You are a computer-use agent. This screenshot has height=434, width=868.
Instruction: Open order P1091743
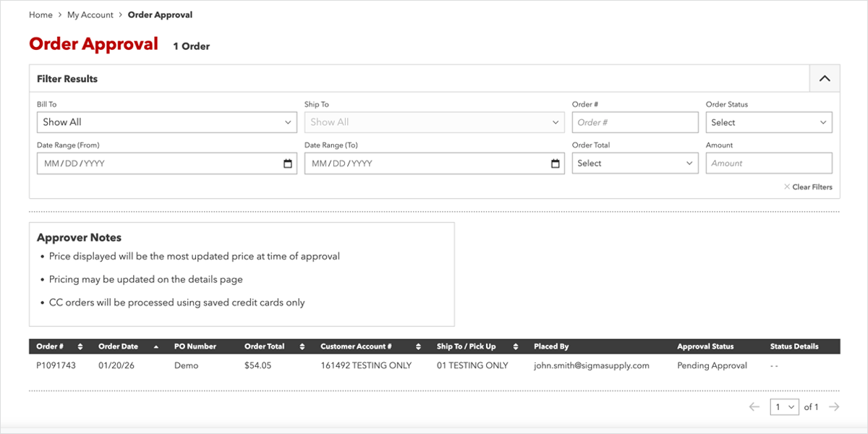tap(56, 366)
